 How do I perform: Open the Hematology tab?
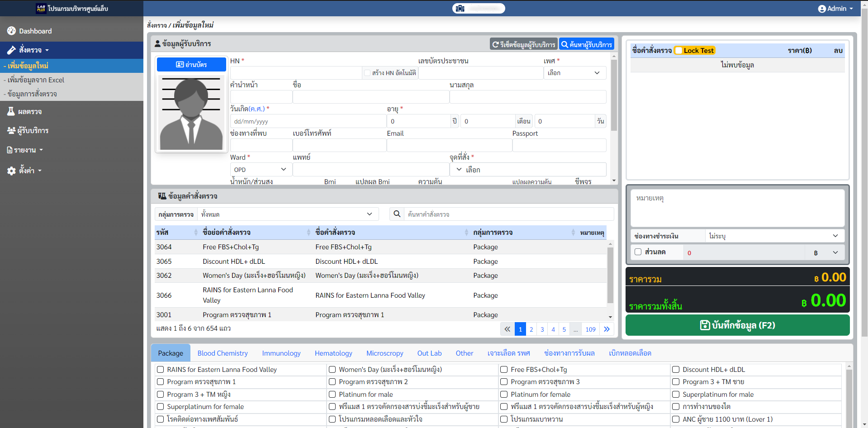click(333, 353)
